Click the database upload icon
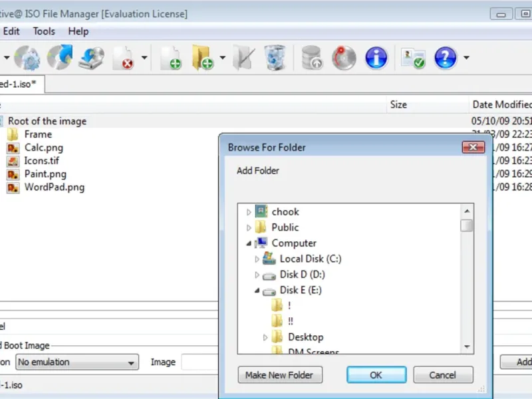This screenshot has height=399, width=532. (312, 58)
